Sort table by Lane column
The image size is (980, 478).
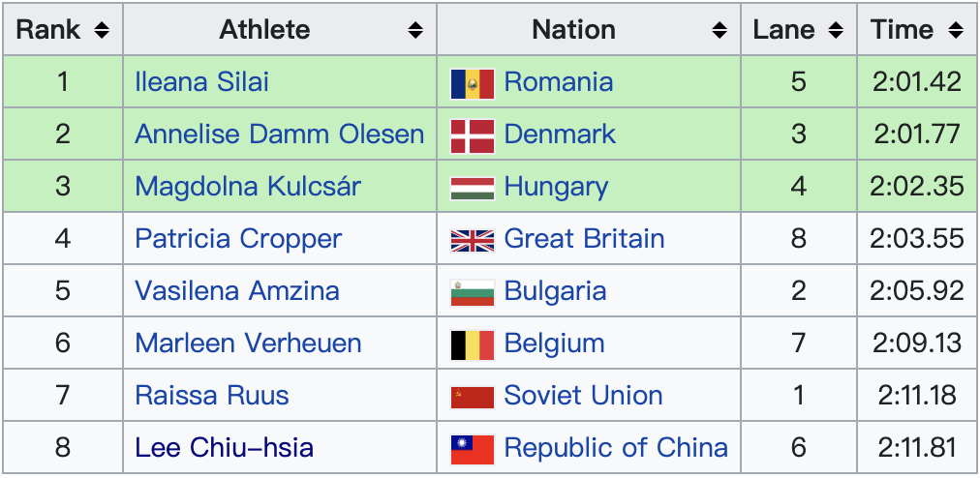coord(836,30)
